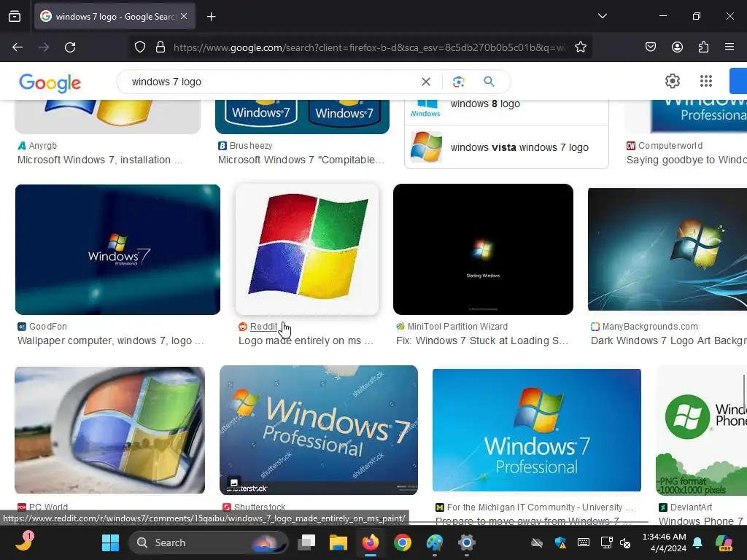Screen dimensions: 747x560
Task: Click the Google logo
Action: pyautogui.click(x=50, y=83)
